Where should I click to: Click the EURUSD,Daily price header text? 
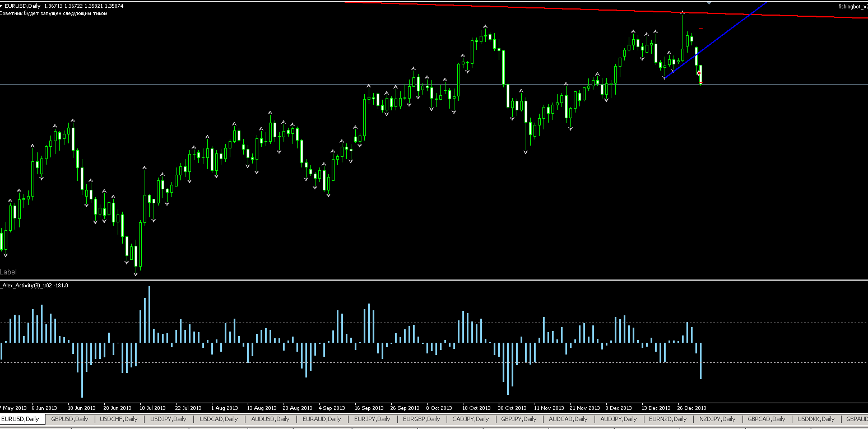click(64, 6)
